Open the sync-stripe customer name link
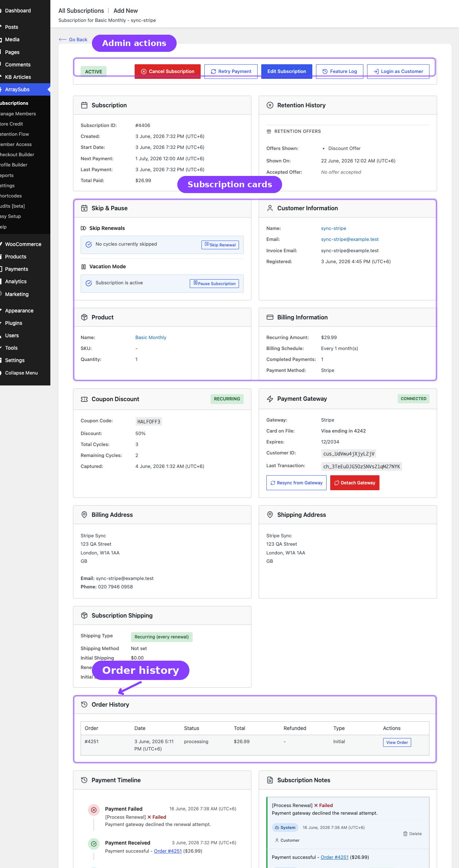459x868 pixels. 333,228
